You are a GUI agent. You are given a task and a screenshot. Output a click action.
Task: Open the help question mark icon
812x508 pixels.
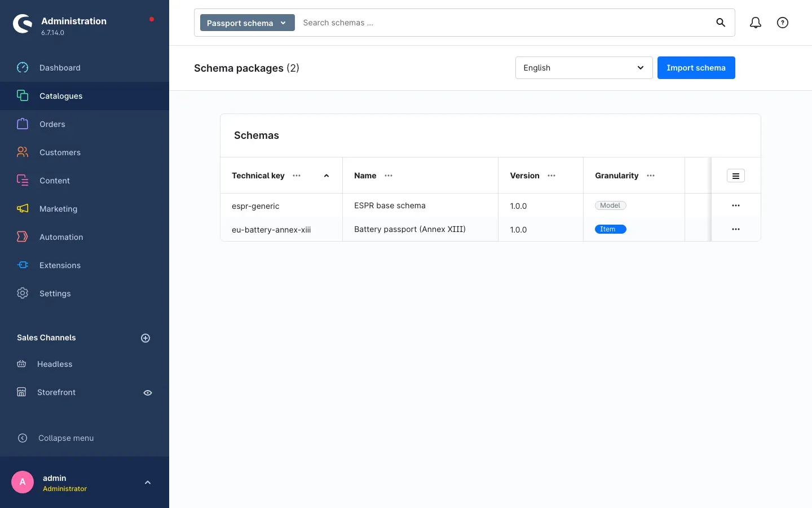[x=783, y=23]
